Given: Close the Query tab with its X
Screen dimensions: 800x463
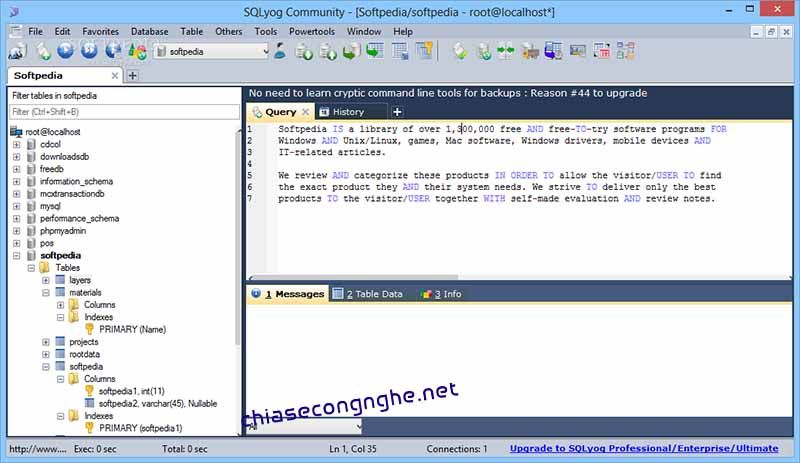Looking at the screenshot, I should [x=306, y=112].
